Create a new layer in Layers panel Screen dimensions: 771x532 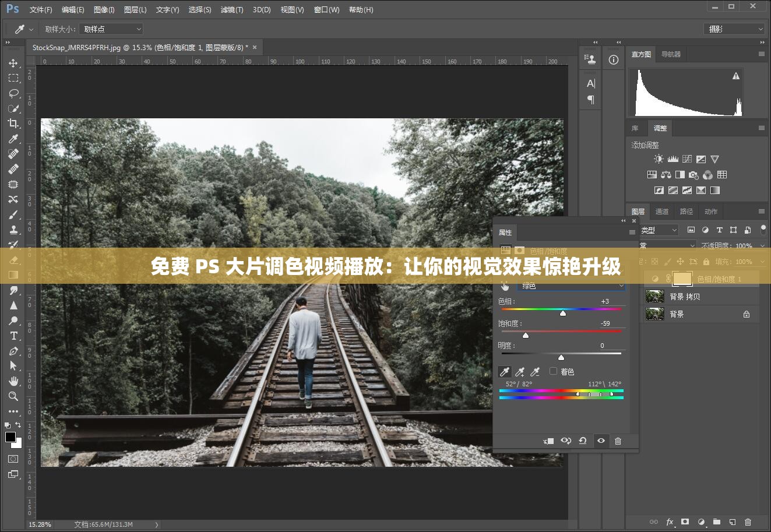tap(733, 522)
